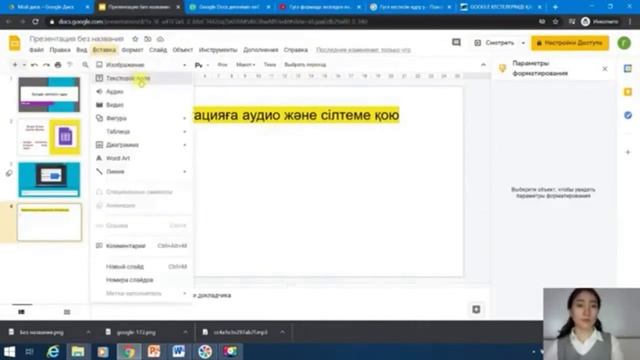
Task: Choose Новый слайд from Insert menu
Action: click(x=142, y=267)
